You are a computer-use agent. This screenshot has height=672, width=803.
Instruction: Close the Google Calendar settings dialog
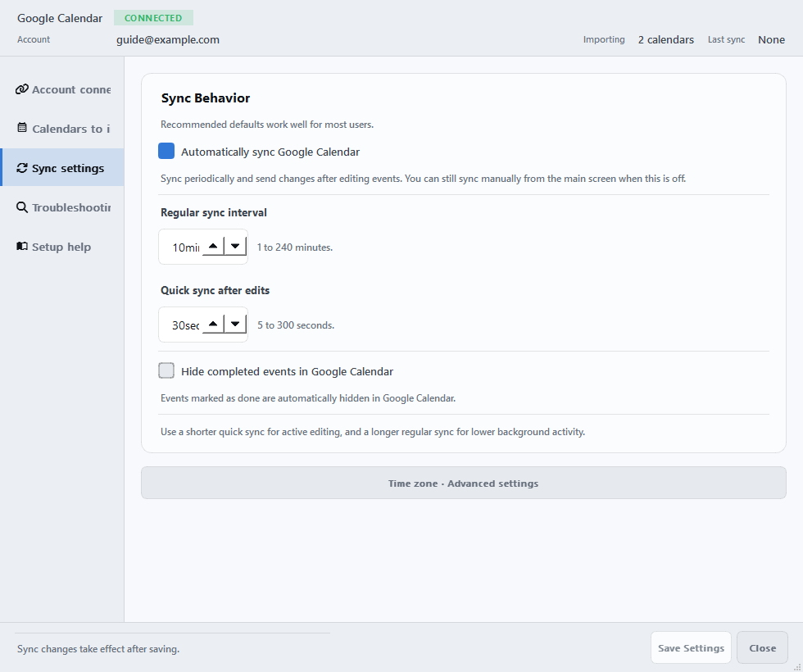click(x=763, y=648)
